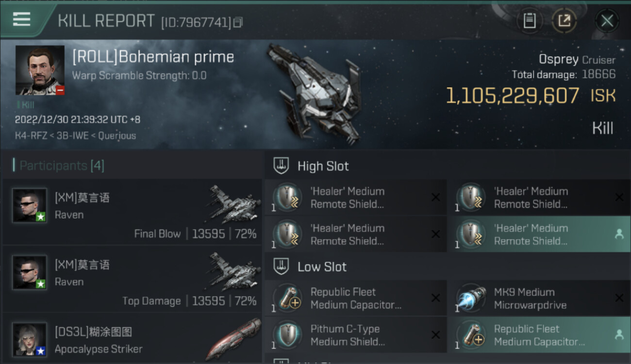Select the highlighted 'Healer' Remote Shield module

point(538,234)
